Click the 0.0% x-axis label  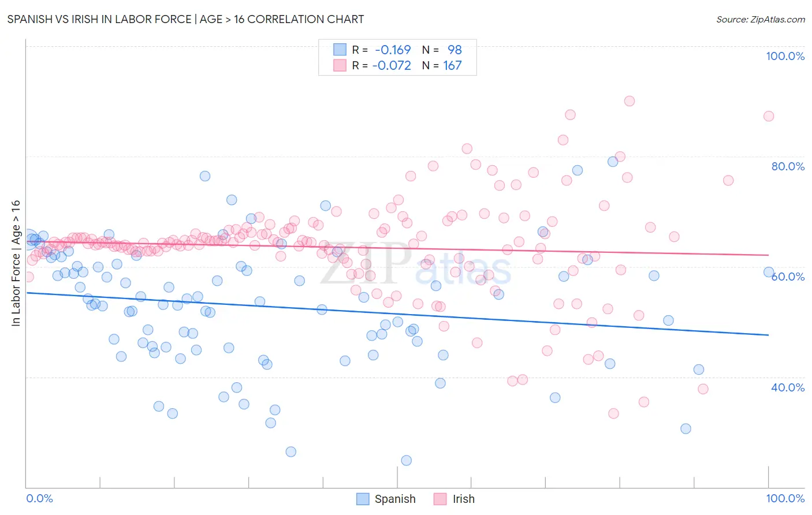coord(39,498)
